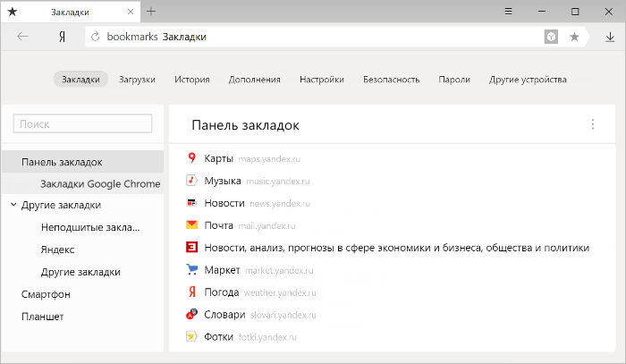
Task: Switch to the Закладки section tab
Action: tap(80, 80)
